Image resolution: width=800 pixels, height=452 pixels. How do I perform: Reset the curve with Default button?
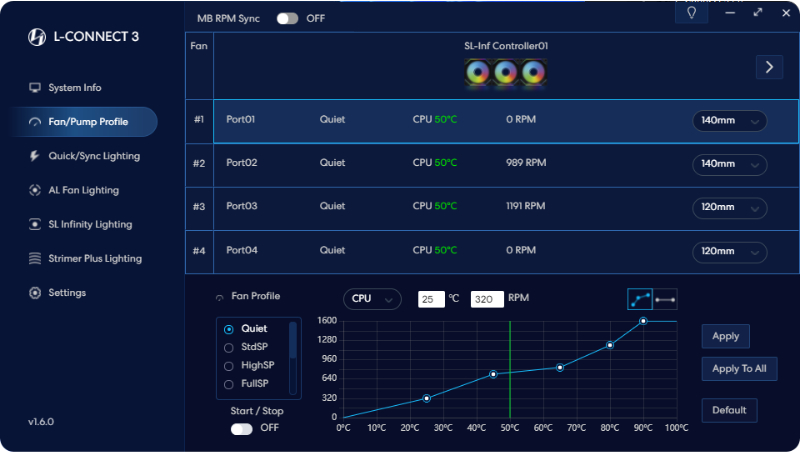click(x=729, y=410)
